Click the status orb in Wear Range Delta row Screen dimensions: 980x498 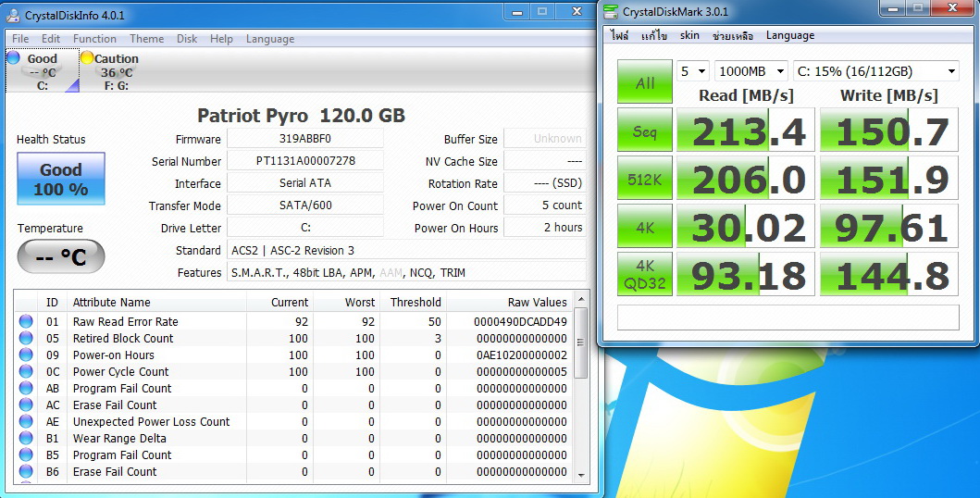pos(26,438)
